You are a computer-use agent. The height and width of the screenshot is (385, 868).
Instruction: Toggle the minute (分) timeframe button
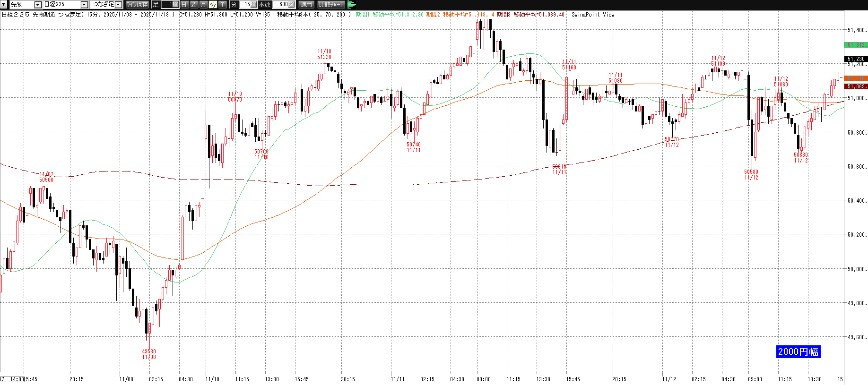point(213,5)
